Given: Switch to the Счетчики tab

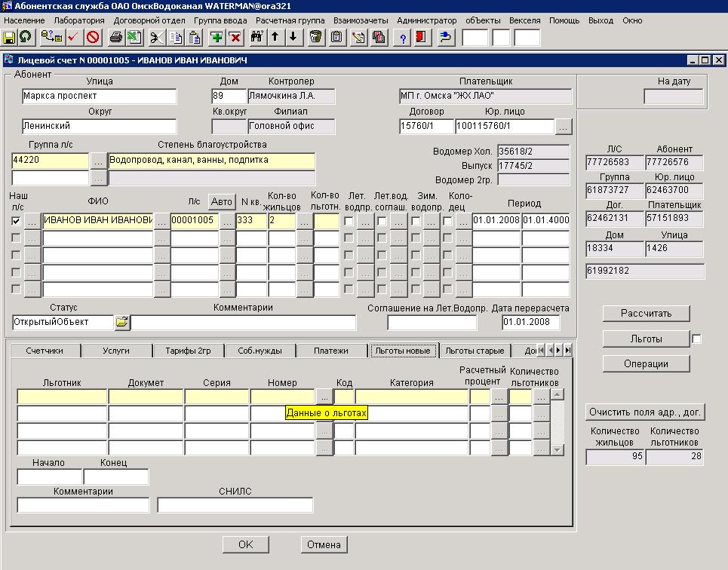Looking at the screenshot, I should pos(44,351).
